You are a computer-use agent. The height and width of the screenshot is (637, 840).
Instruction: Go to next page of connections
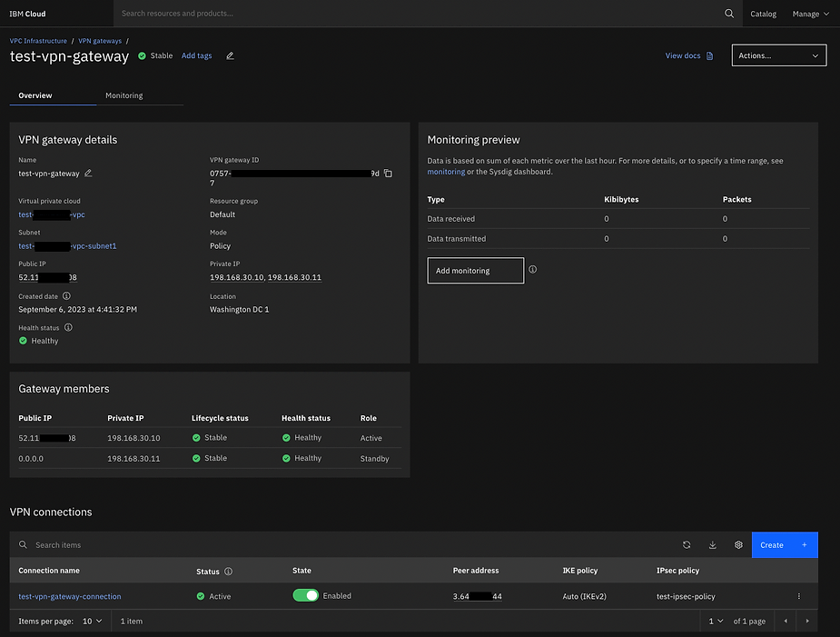coord(807,621)
